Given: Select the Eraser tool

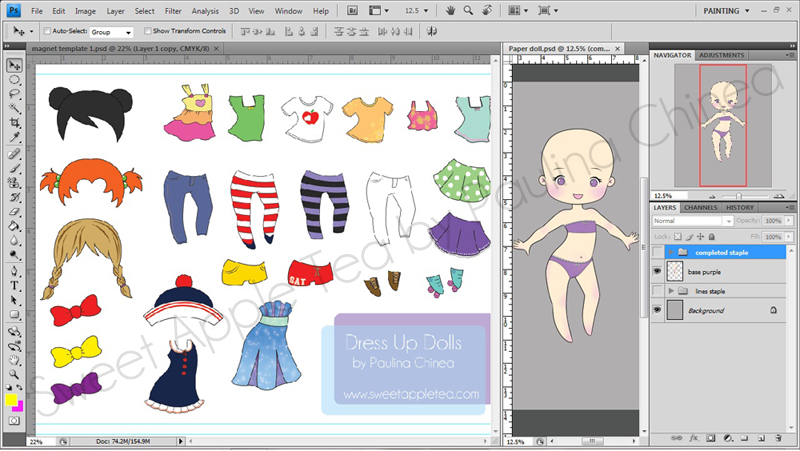Looking at the screenshot, I should pos(14,211).
